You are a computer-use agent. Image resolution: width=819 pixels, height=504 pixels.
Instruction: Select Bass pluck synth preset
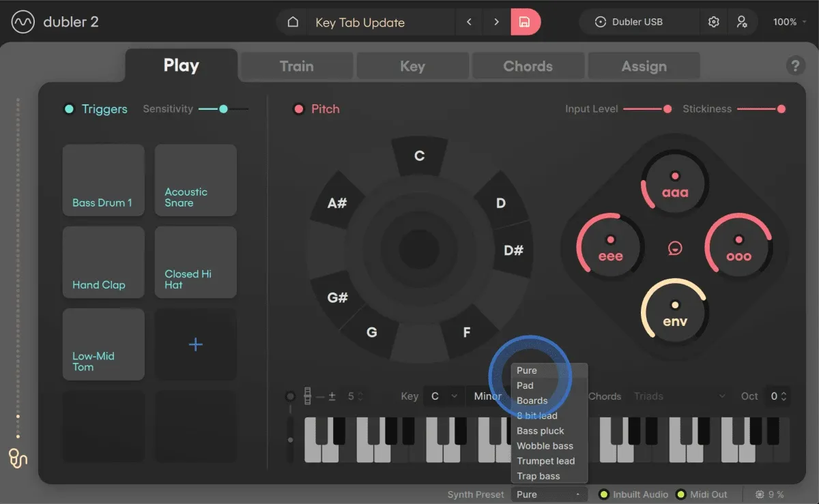[549, 430]
